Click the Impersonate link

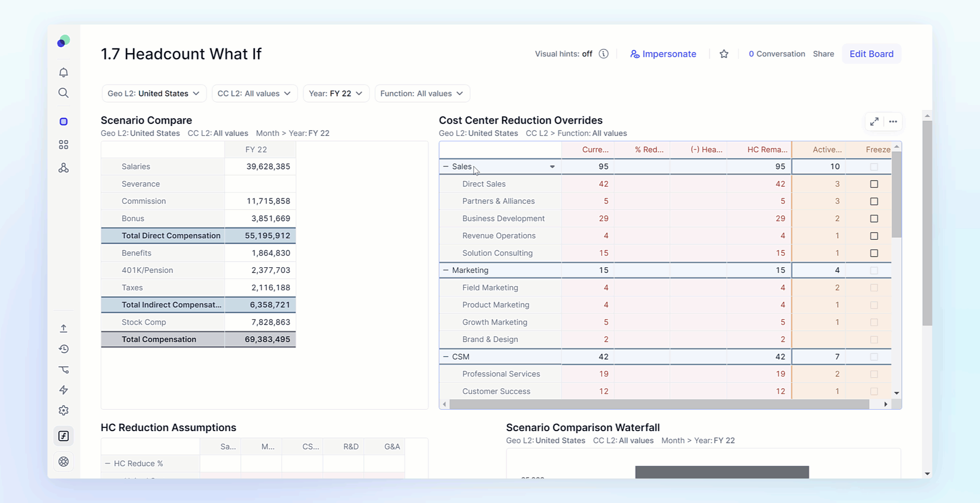(663, 54)
